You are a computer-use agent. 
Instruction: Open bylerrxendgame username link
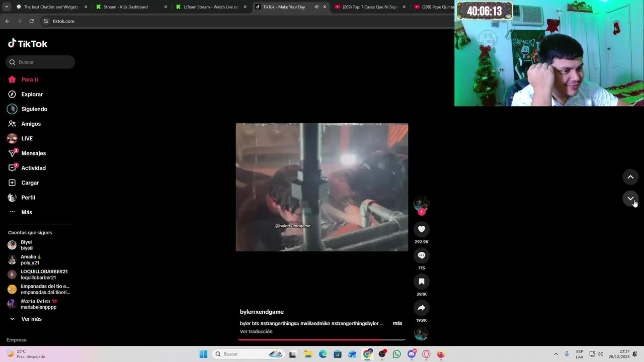[x=262, y=312]
